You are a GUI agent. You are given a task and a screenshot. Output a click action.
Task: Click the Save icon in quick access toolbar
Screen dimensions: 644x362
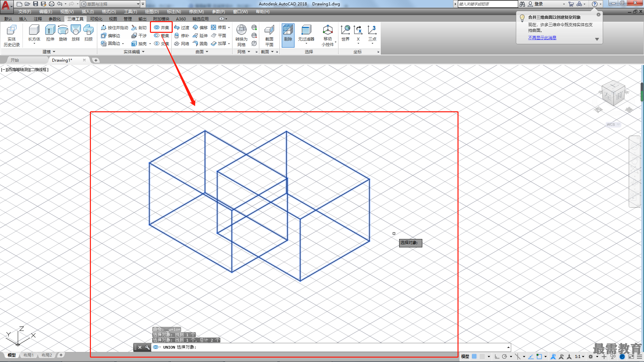[36, 4]
